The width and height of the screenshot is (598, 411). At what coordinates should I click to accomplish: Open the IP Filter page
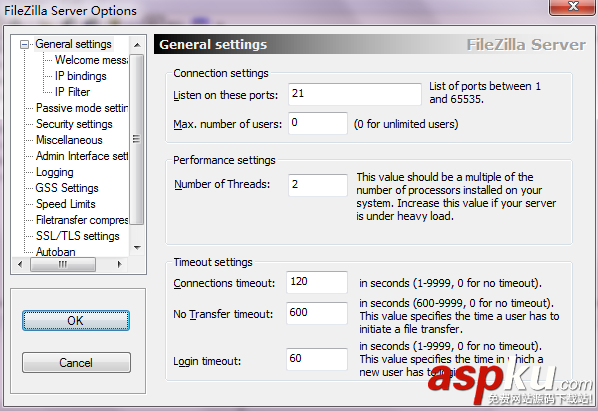[72, 92]
